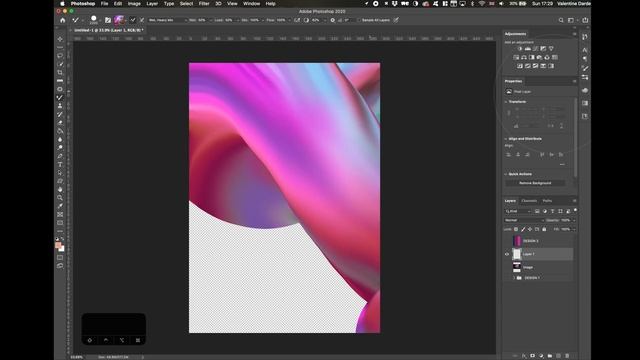Image resolution: width=640 pixels, height=360 pixels.
Task: Open the Normal blend mode dropdown
Action: (524, 220)
